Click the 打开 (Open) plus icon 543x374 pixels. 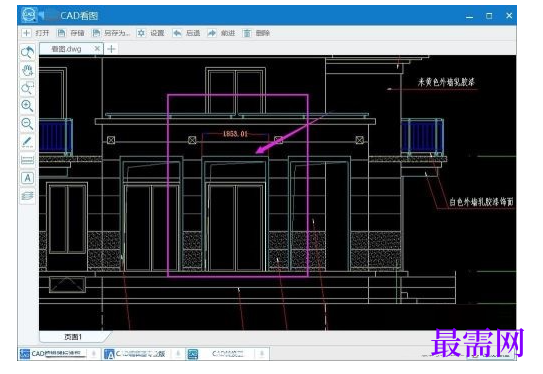[x=26, y=33]
